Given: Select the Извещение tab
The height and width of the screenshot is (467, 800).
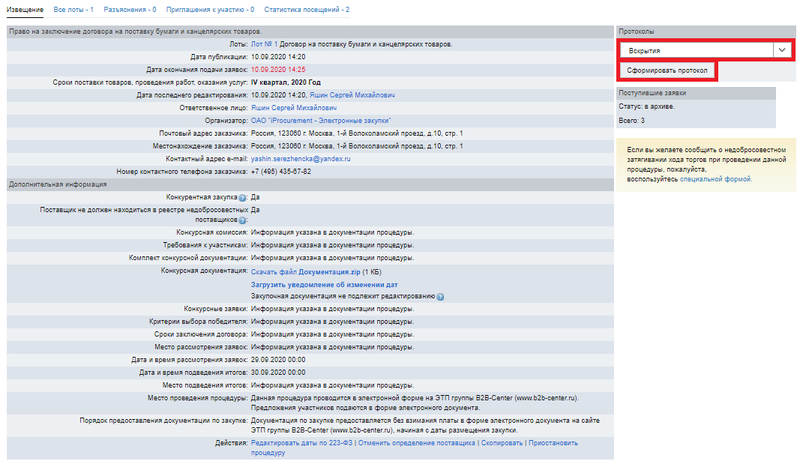Looking at the screenshot, I should [24, 9].
